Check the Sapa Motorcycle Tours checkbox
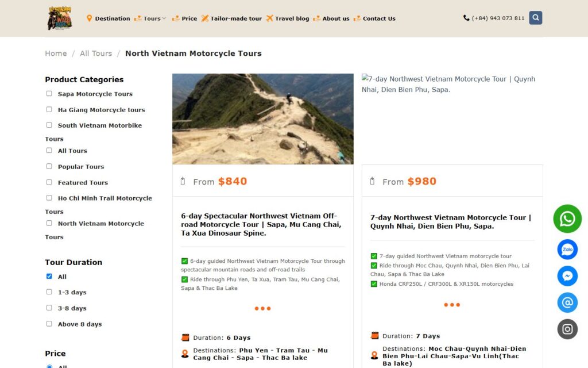Screen dimensions: 588x368 [x=49, y=94]
